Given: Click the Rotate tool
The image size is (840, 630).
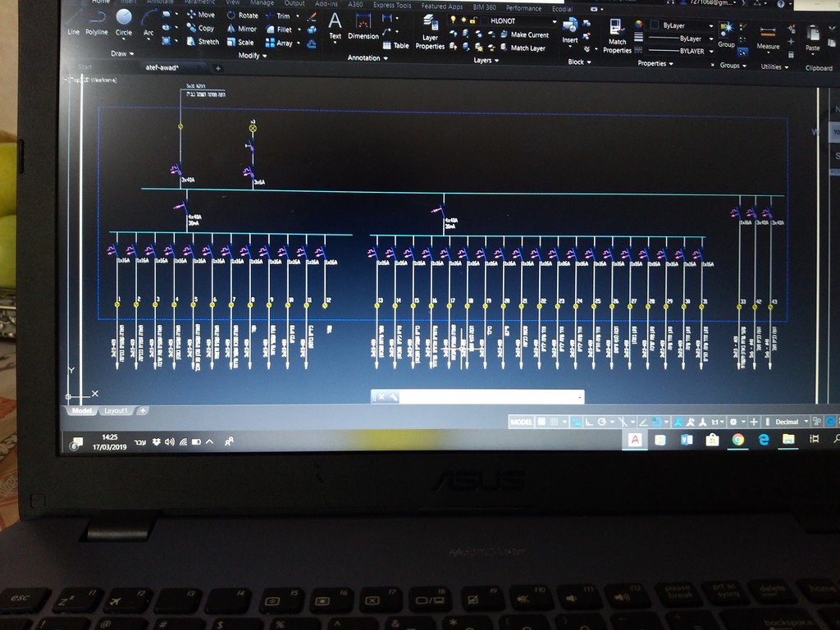Looking at the screenshot, I should click(x=242, y=15).
